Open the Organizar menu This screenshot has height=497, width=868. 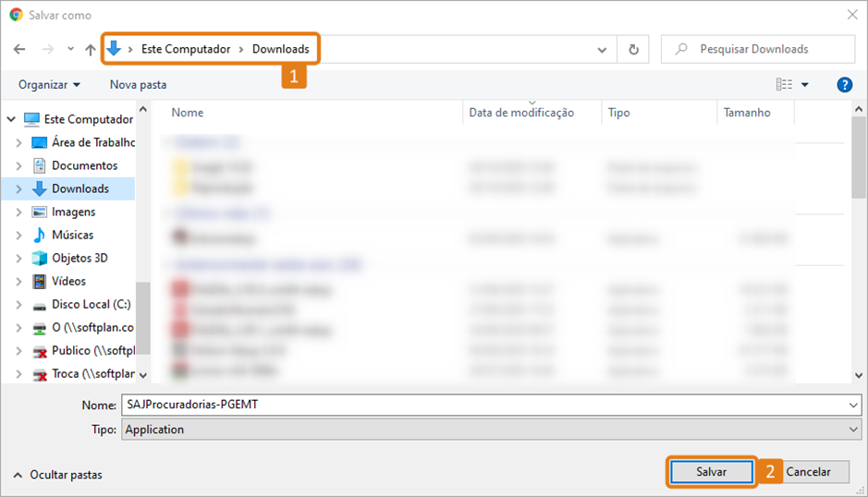tap(49, 84)
